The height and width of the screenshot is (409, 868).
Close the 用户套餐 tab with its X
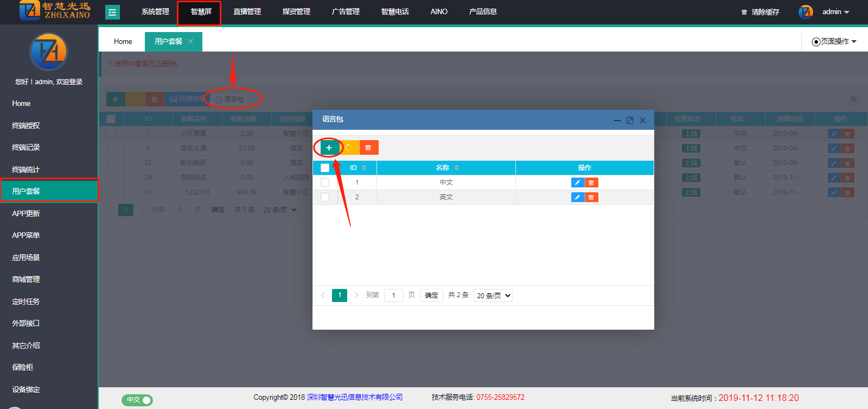tap(190, 41)
